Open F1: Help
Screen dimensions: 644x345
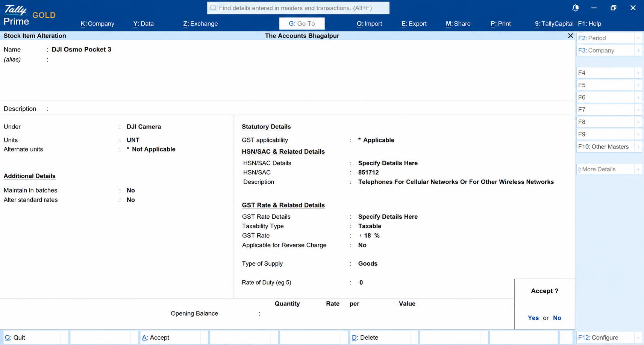pyautogui.click(x=589, y=24)
